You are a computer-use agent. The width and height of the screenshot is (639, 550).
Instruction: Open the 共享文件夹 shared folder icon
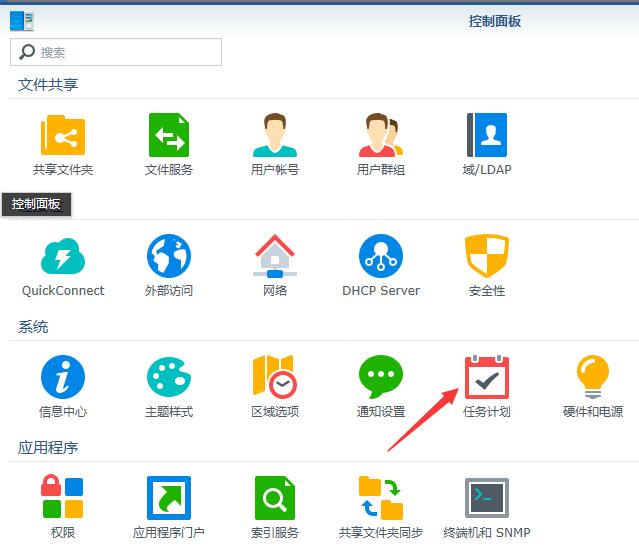63,135
